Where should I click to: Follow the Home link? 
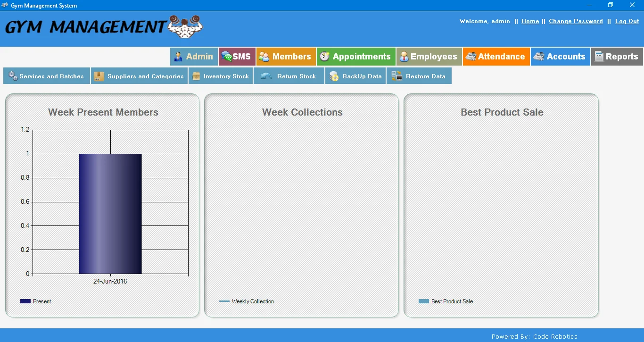pos(530,21)
